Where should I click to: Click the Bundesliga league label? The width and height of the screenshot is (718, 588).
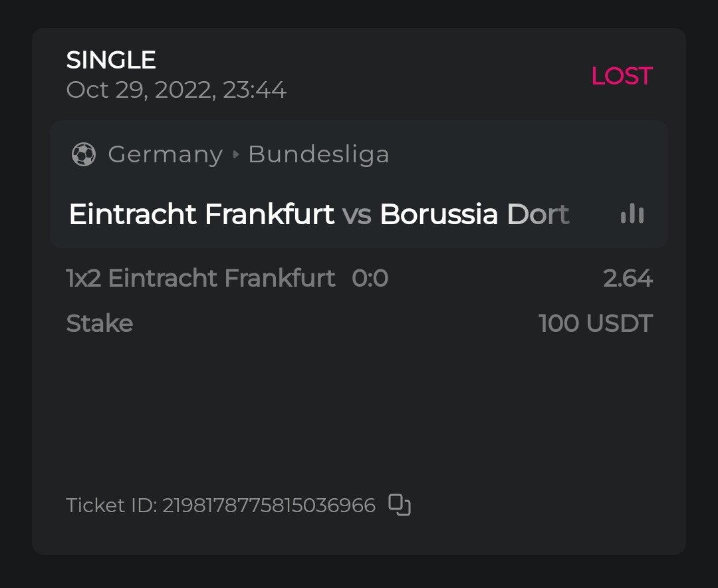(318, 154)
